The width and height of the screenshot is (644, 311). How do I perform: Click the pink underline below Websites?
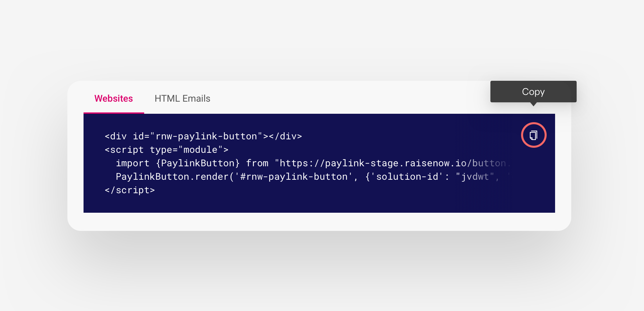point(114,113)
